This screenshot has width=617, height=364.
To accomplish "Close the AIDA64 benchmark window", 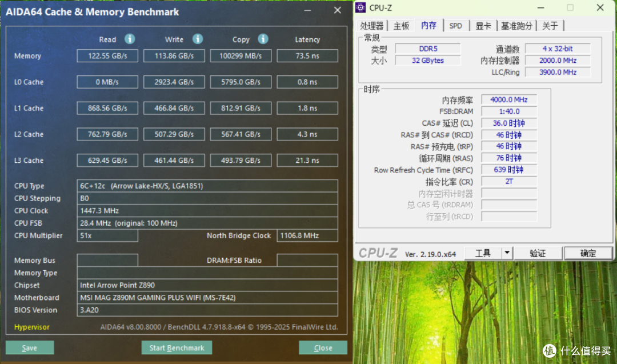I will pyautogui.click(x=337, y=11).
